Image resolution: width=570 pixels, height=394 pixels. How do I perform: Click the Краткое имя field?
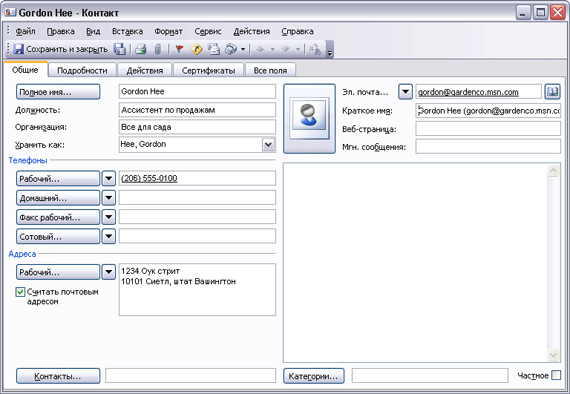(488, 110)
